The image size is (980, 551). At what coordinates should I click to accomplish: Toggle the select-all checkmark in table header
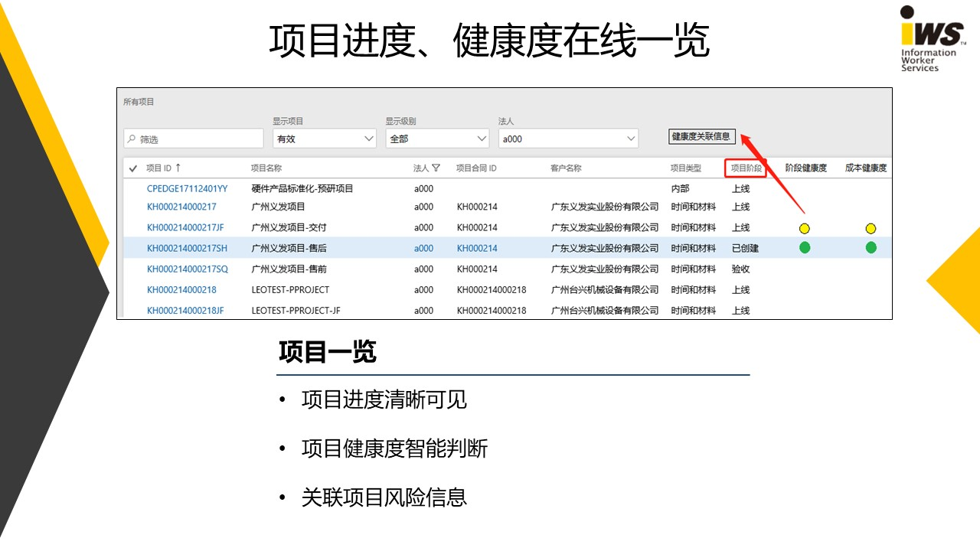132,168
